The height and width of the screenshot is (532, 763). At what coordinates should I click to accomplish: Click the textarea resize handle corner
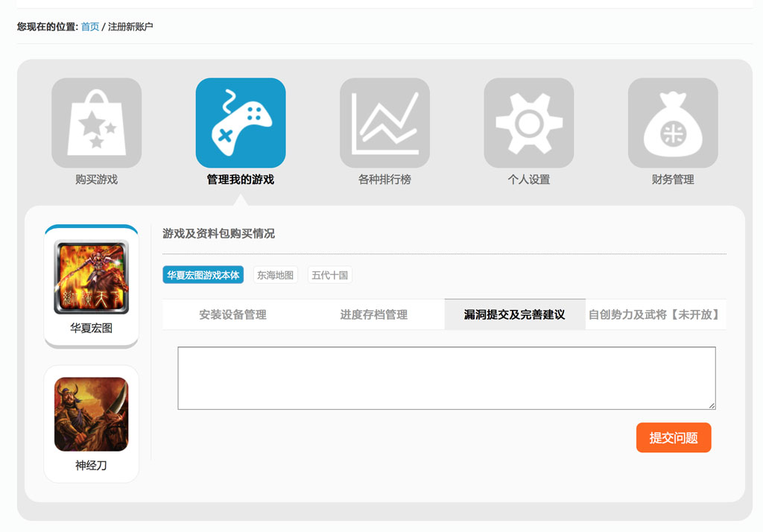click(x=712, y=405)
